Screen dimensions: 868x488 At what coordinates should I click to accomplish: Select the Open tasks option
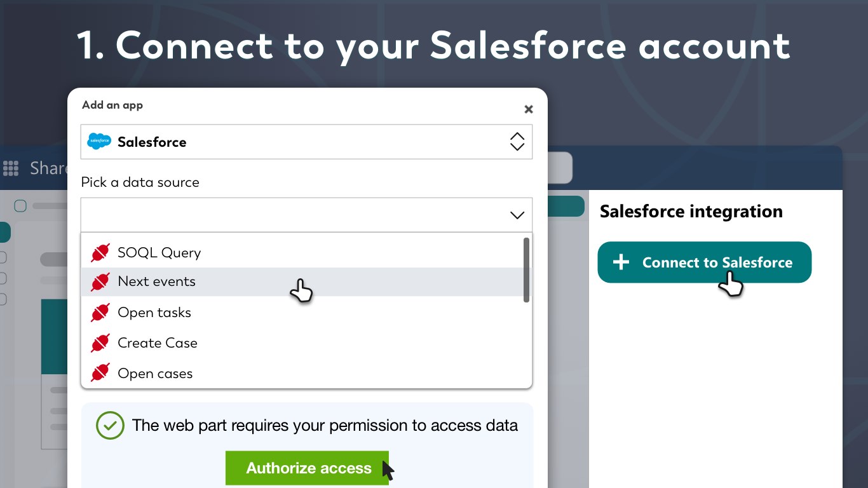pyautogui.click(x=154, y=313)
